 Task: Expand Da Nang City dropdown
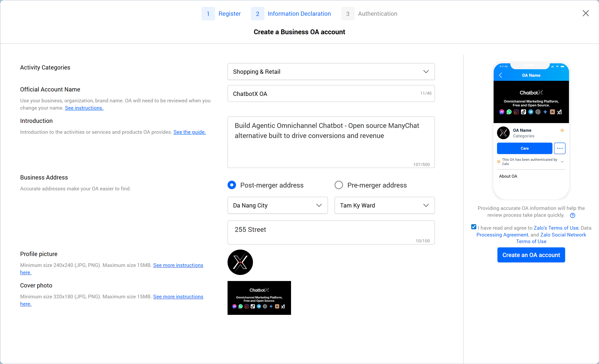pyautogui.click(x=277, y=205)
